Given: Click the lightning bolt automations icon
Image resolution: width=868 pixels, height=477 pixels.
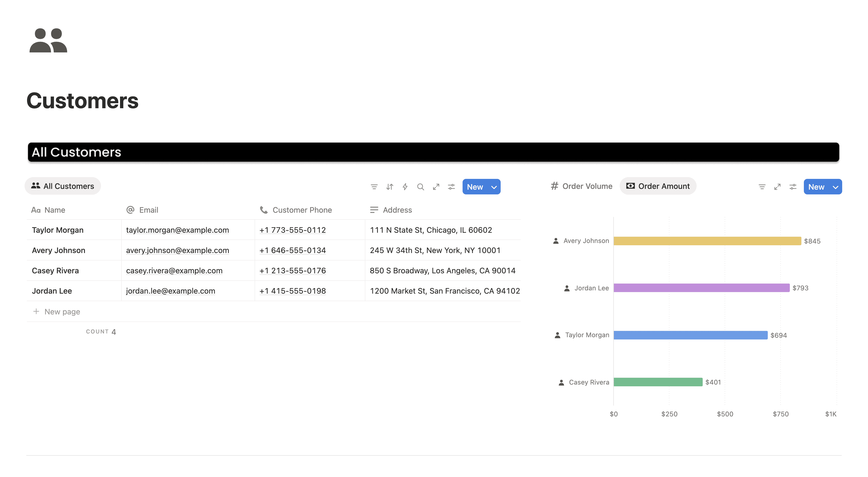Looking at the screenshot, I should [x=405, y=187].
